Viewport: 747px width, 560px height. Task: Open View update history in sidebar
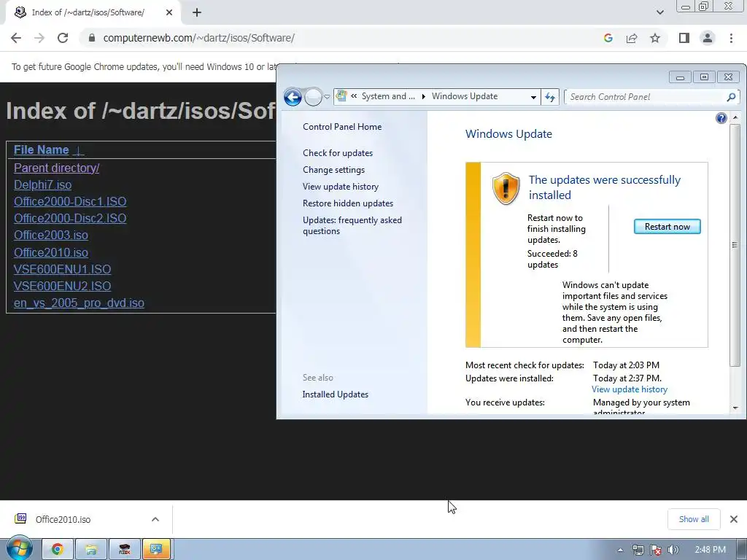(341, 187)
